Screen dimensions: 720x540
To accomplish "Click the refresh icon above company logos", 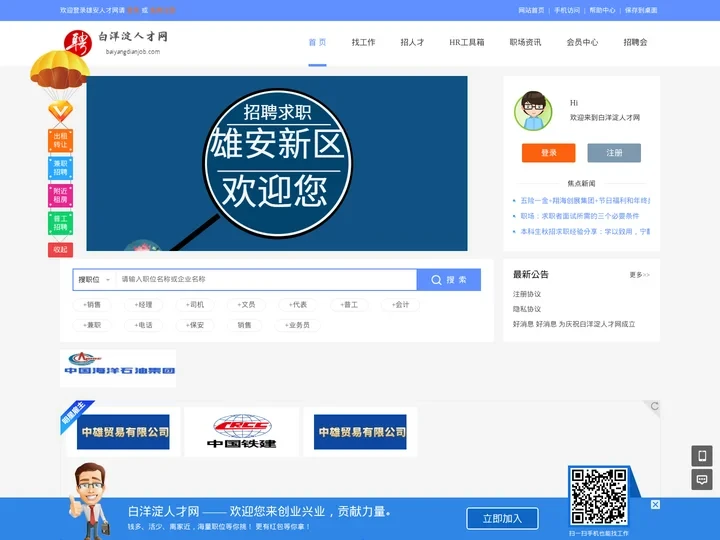I will pos(654,406).
